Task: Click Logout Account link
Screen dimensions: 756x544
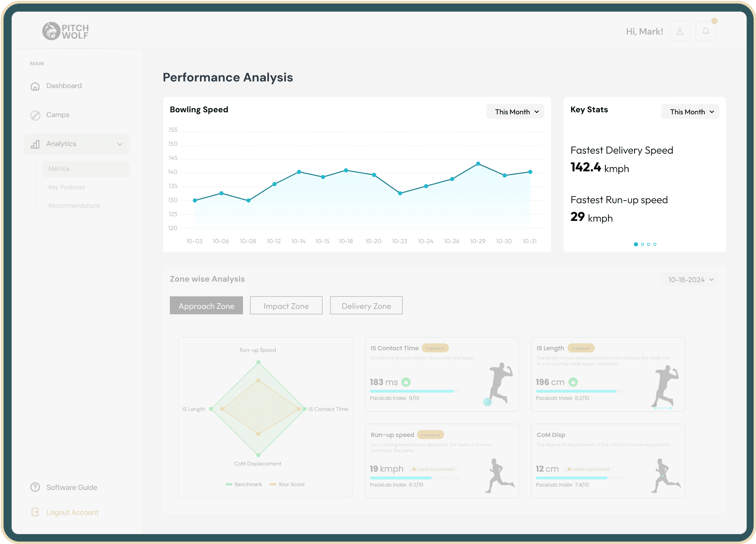Action: tap(73, 512)
